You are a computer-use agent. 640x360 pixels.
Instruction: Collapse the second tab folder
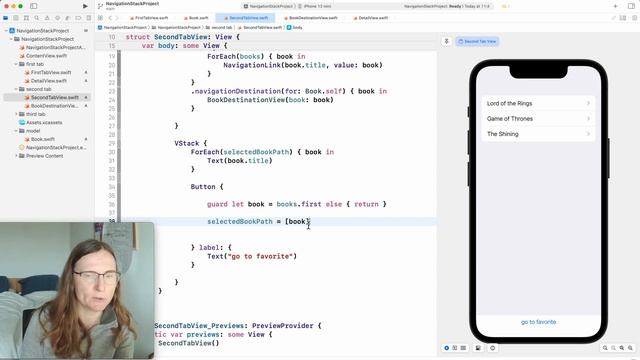16,89
